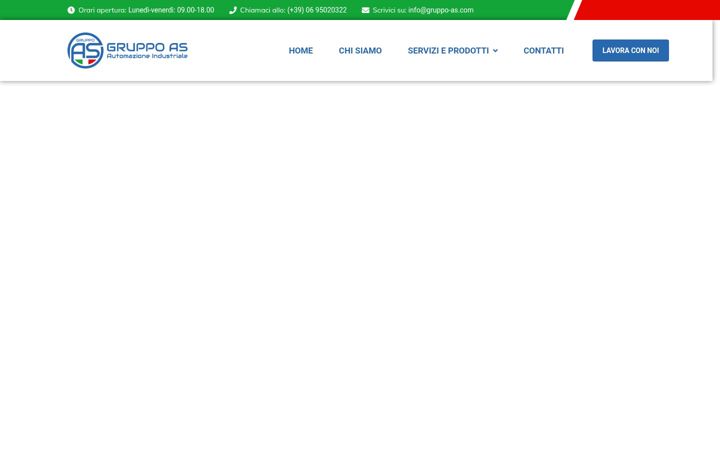Navigate to Contatti
The width and height of the screenshot is (720, 450).
click(x=543, y=51)
